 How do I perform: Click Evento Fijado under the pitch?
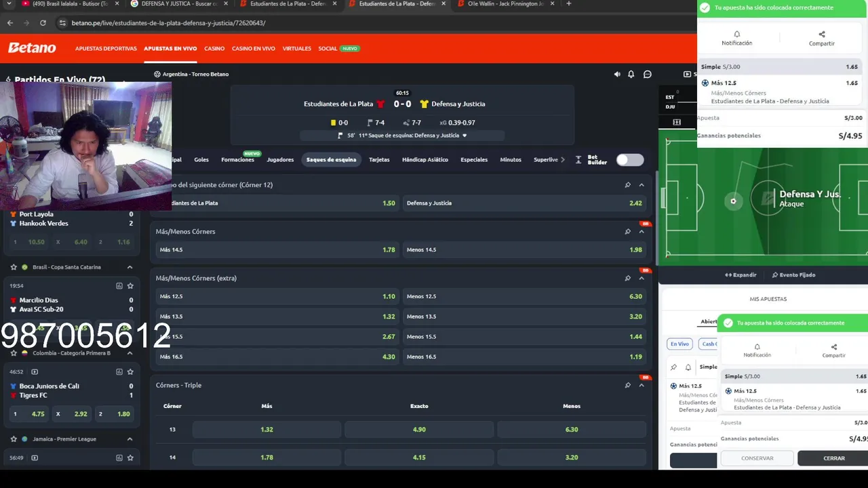(x=793, y=275)
